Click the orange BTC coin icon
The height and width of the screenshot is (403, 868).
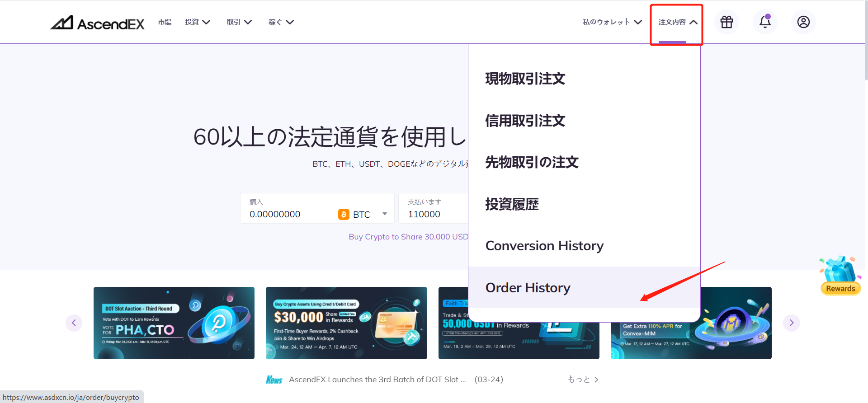[x=344, y=214]
